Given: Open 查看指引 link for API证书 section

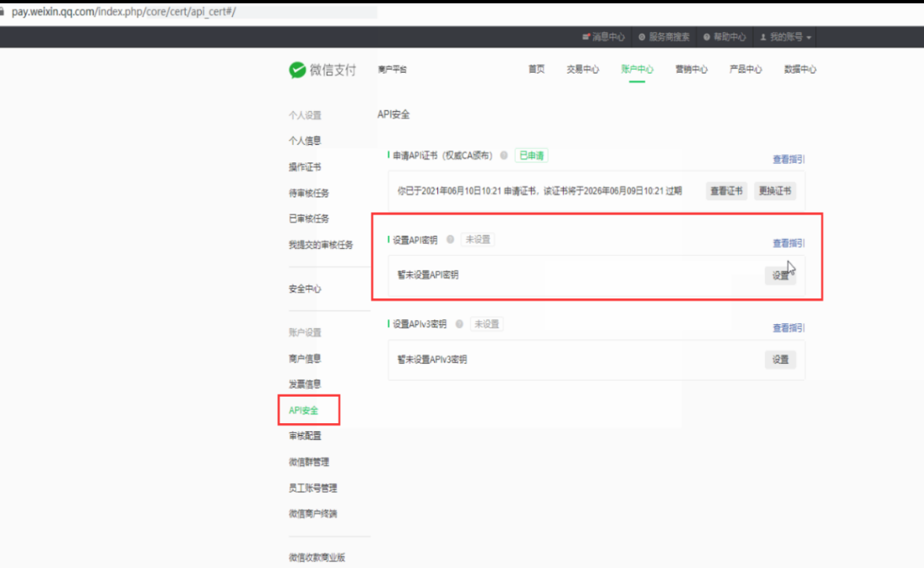Looking at the screenshot, I should coord(788,159).
